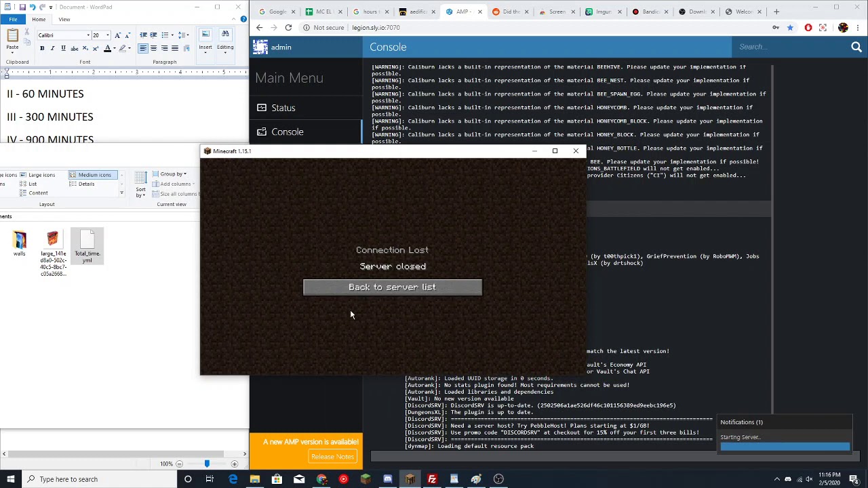Click Justify alignment in WordPad
Screen dimensions: 868x488
point(174,48)
